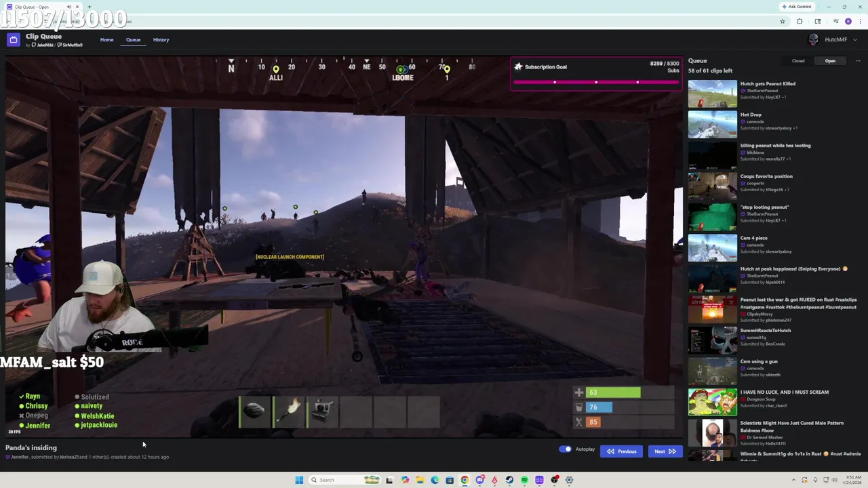
Task: Open the Settings gear in the taskbar
Action: pos(569,480)
